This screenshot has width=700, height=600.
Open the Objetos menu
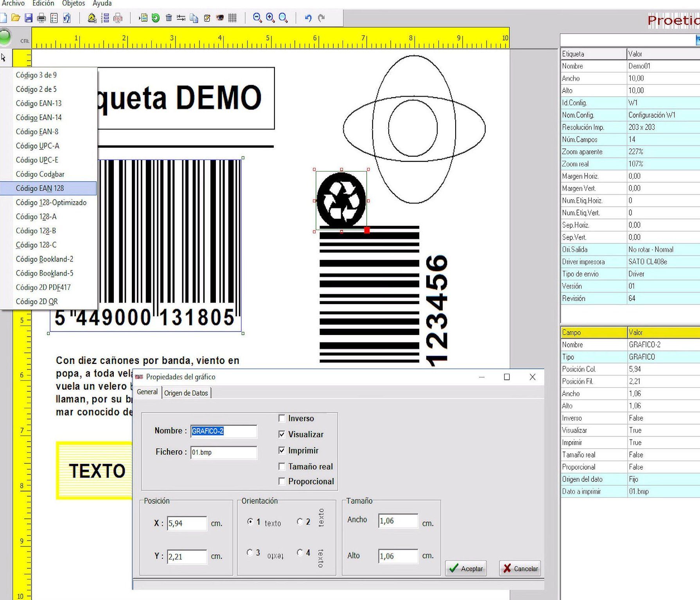(73, 4)
